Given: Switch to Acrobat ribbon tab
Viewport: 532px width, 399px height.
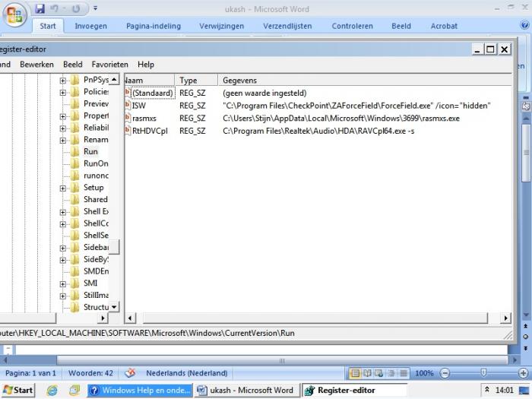Looking at the screenshot, I should [444, 26].
